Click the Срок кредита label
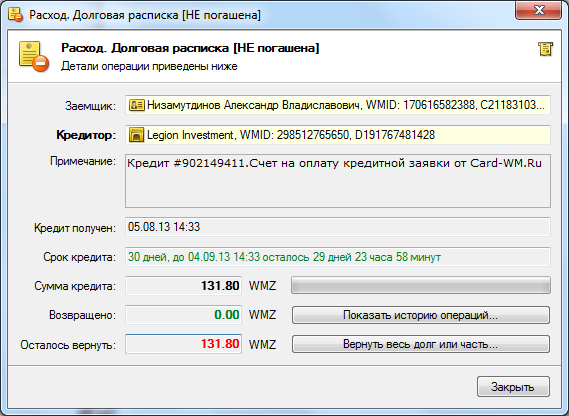The height and width of the screenshot is (416, 569). 80,257
